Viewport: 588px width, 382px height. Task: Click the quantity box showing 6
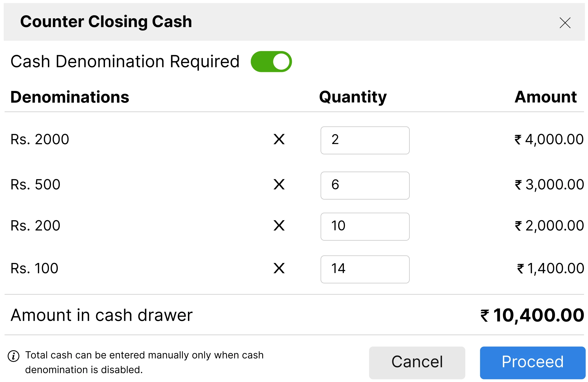click(x=365, y=185)
